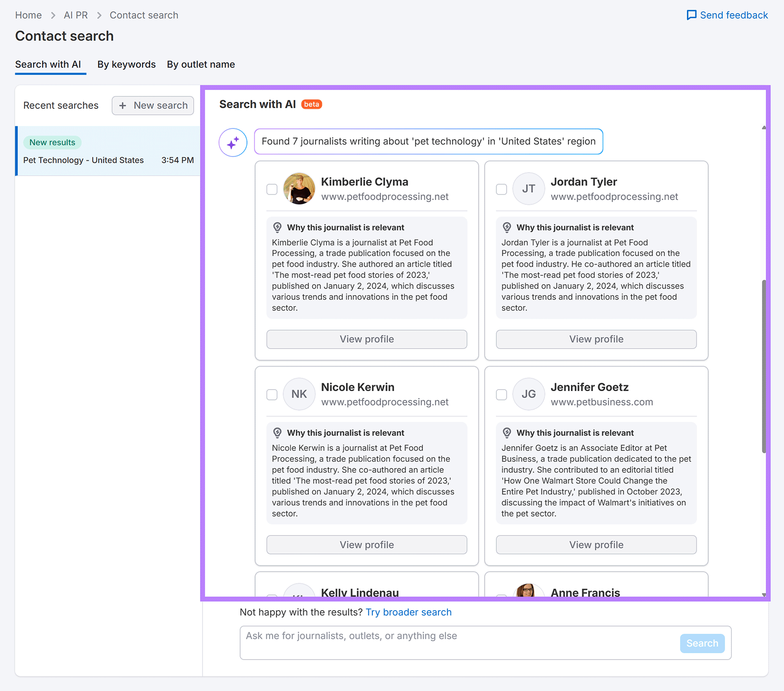View profile of Jordan Tyler
Screen dimensions: 784x691
click(x=596, y=339)
